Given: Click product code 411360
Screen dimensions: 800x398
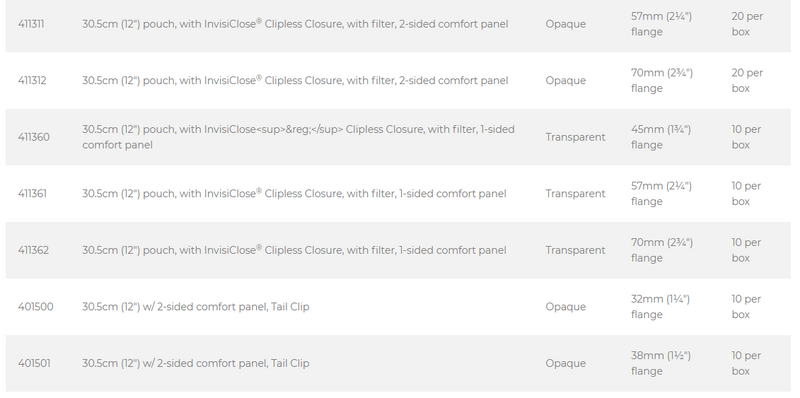Looking at the screenshot, I should pos(34,137).
